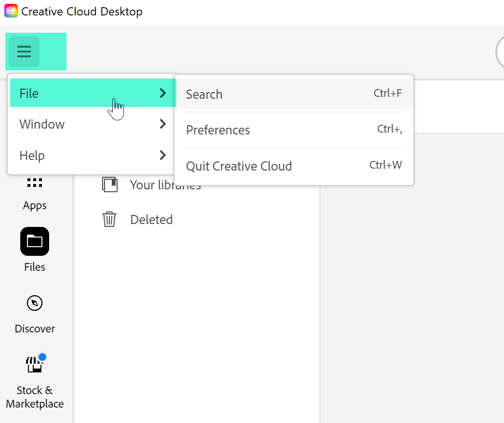Expand the File submenu arrow
The height and width of the screenshot is (423, 504).
162,93
